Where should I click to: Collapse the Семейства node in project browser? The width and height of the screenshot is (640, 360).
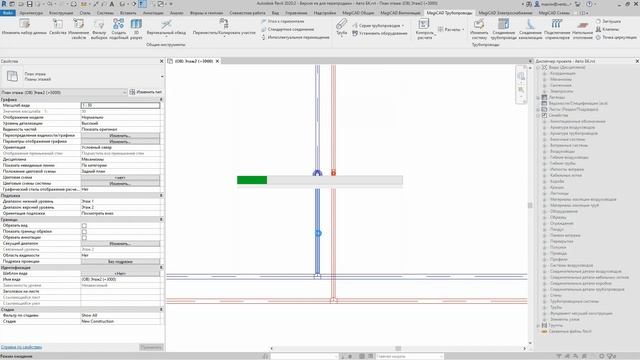pyautogui.click(x=538, y=116)
